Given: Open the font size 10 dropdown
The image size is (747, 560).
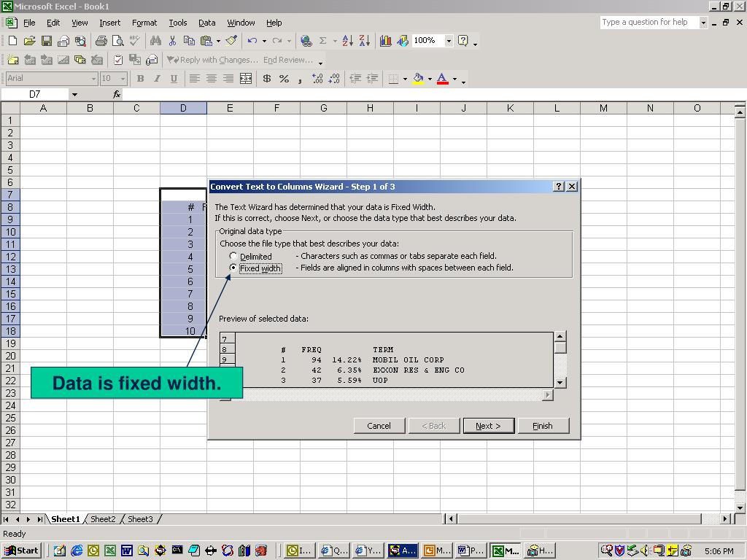Looking at the screenshot, I should pos(123,79).
